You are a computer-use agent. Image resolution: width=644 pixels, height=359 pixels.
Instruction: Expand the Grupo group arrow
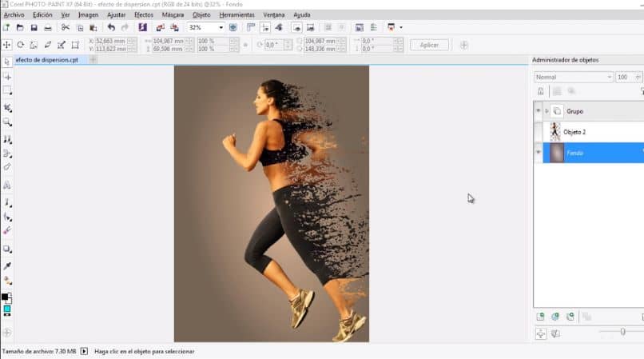pos(547,111)
